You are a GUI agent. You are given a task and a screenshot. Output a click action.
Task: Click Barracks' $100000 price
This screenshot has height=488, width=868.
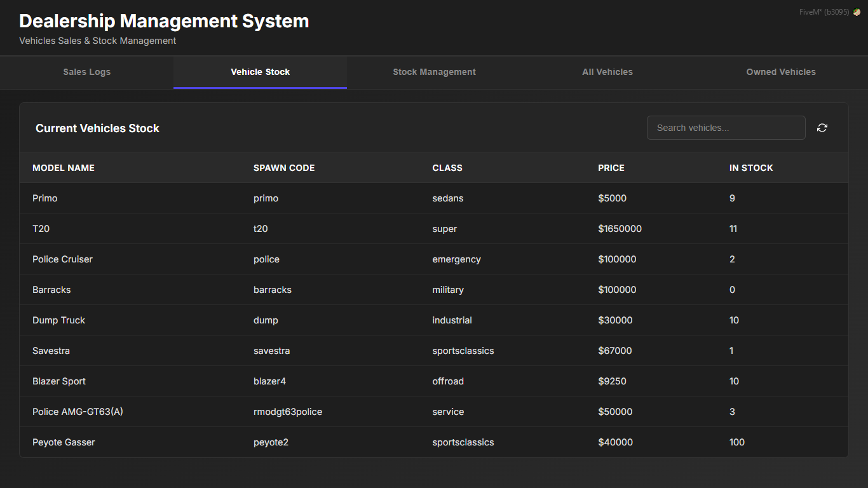point(617,290)
